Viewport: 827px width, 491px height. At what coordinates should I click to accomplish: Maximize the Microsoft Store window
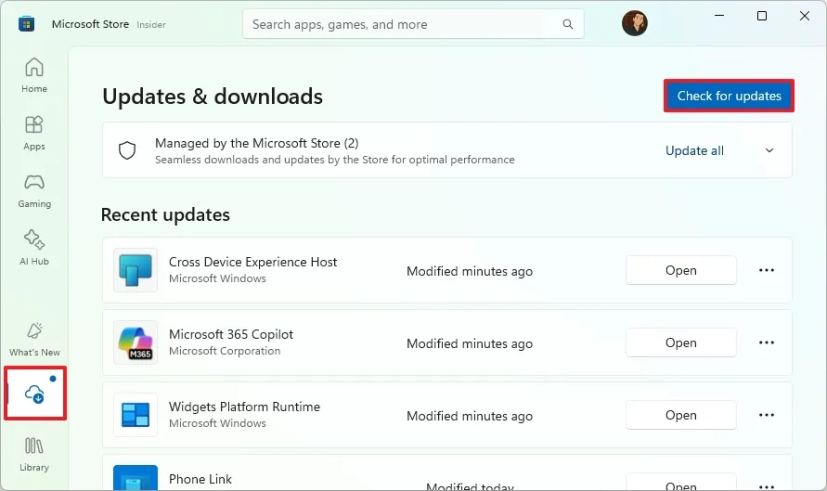[x=762, y=16]
